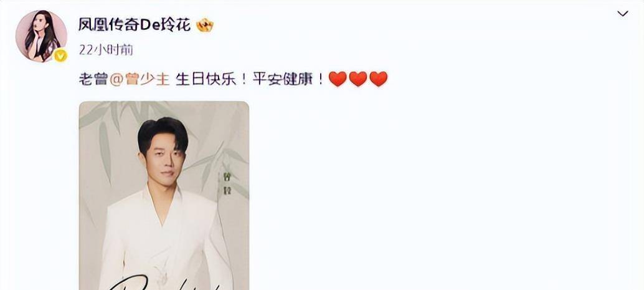
Task: Open the @曾少主 mention link
Action: (x=140, y=79)
